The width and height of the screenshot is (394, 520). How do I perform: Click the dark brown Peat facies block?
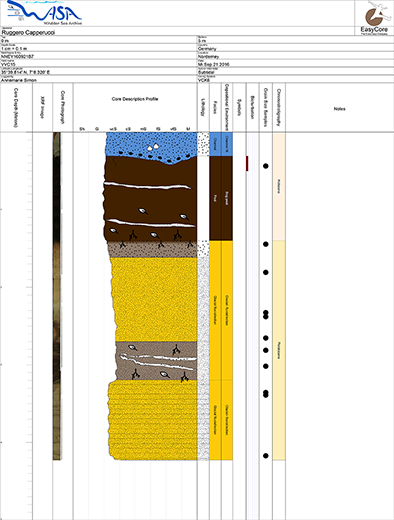pyautogui.click(x=215, y=198)
